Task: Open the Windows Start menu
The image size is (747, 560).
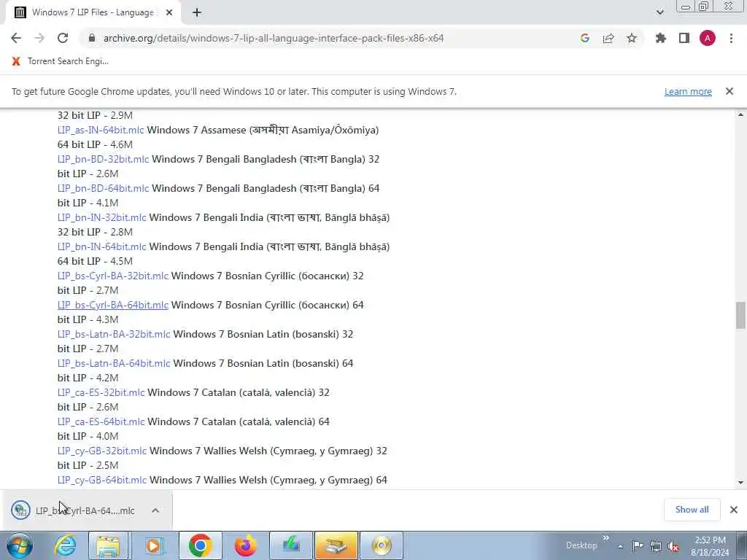Action: tap(20, 545)
